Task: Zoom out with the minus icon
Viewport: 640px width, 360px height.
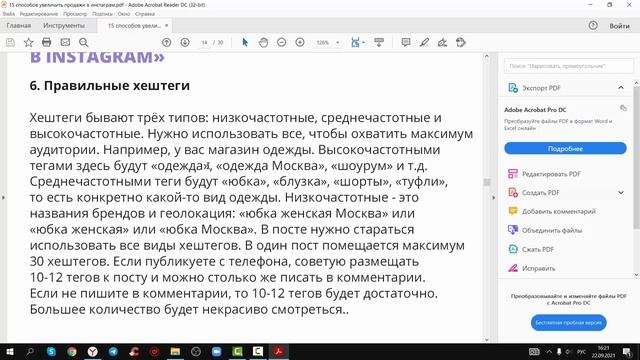Action: [282, 42]
